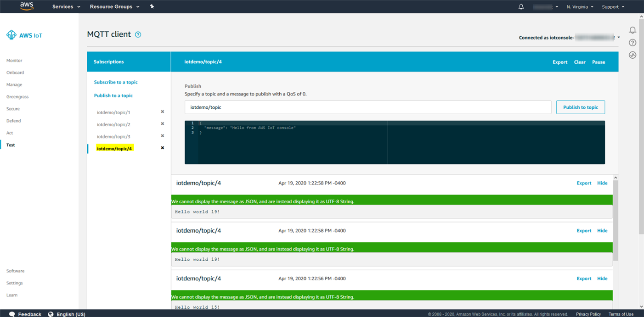Image resolution: width=644 pixels, height=317 pixels.
Task: Click the right sidebar activity icon
Action: [633, 55]
